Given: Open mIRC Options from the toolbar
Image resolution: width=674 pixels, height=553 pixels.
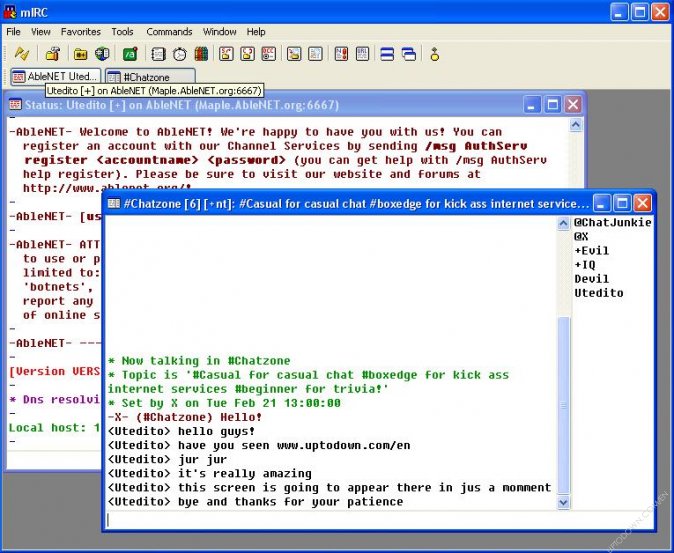Looking at the screenshot, I should tap(52, 54).
